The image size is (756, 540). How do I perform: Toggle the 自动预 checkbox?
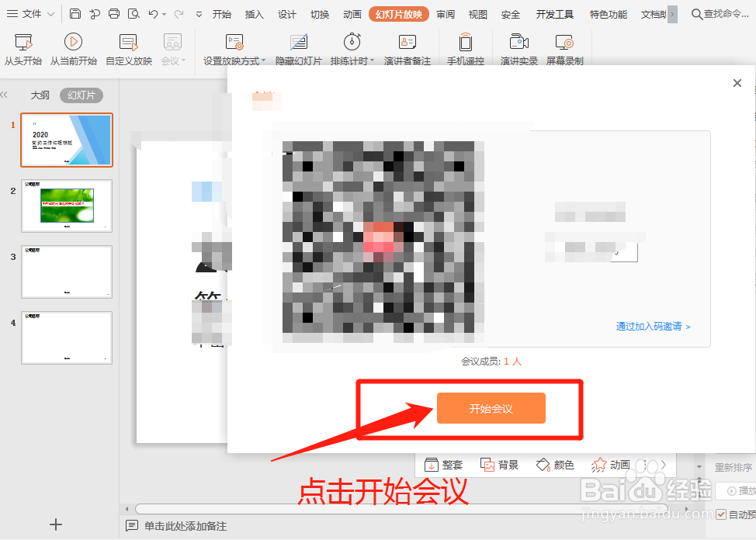721,514
